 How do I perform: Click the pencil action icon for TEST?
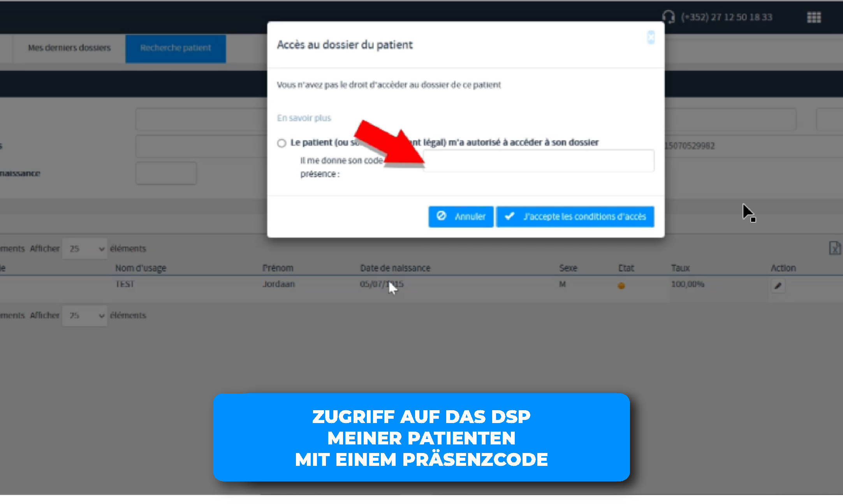tap(778, 286)
